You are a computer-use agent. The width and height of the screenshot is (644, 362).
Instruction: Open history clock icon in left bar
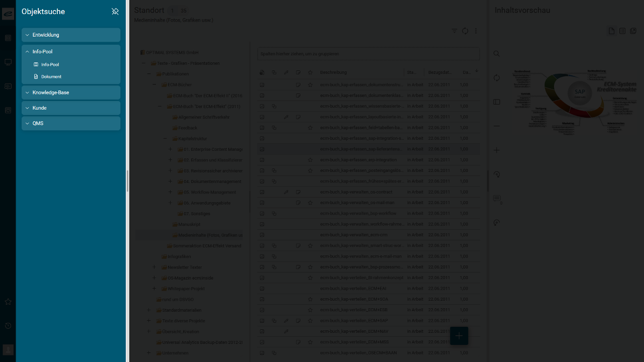(8, 326)
